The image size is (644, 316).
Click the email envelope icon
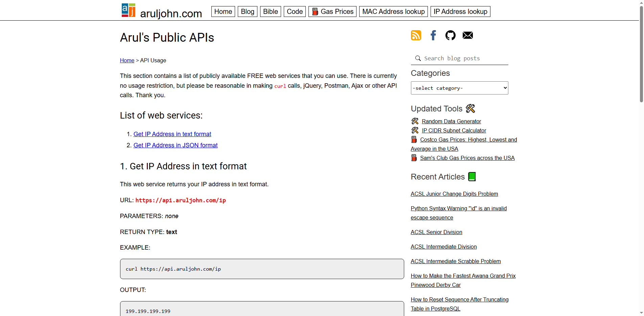tap(467, 35)
